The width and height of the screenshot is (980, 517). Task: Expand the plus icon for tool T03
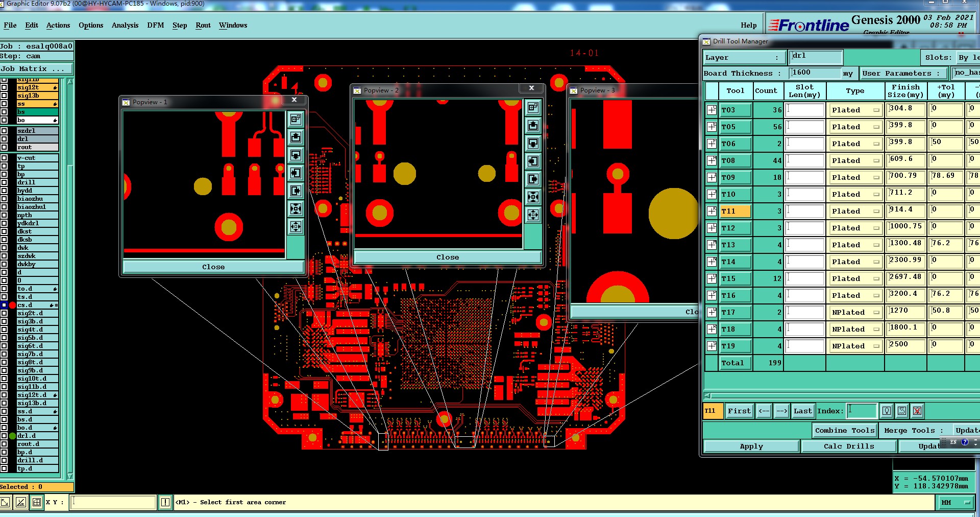[712, 110]
